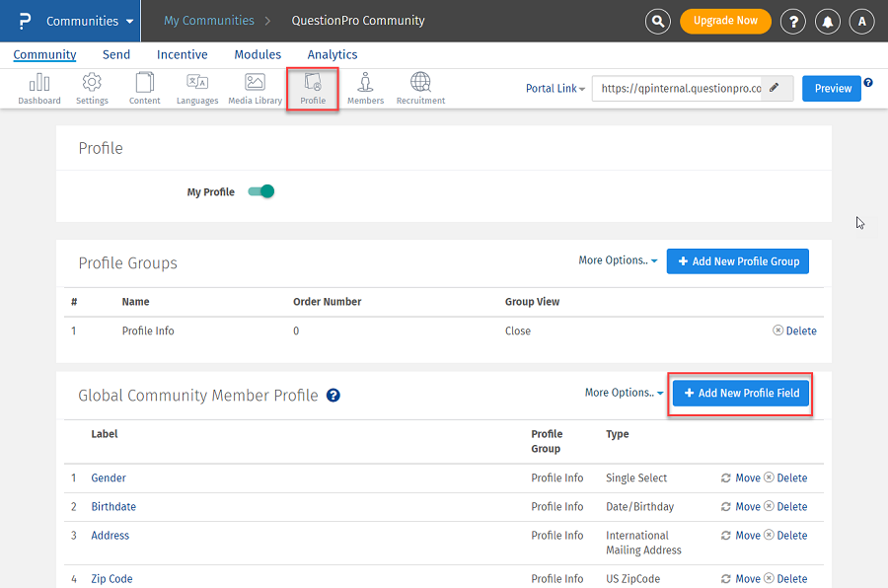Open the Gender profile field link

coord(109,478)
